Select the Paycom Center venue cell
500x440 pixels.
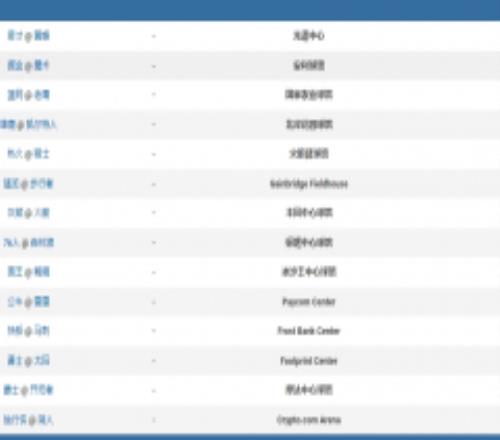pyautogui.click(x=309, y=302)
